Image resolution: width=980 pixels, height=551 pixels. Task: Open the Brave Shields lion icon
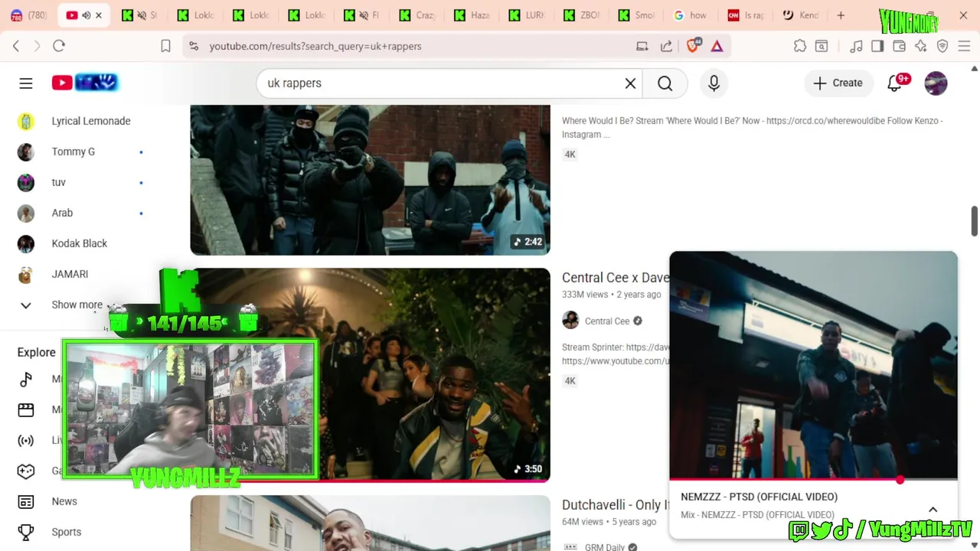(693, 46)
